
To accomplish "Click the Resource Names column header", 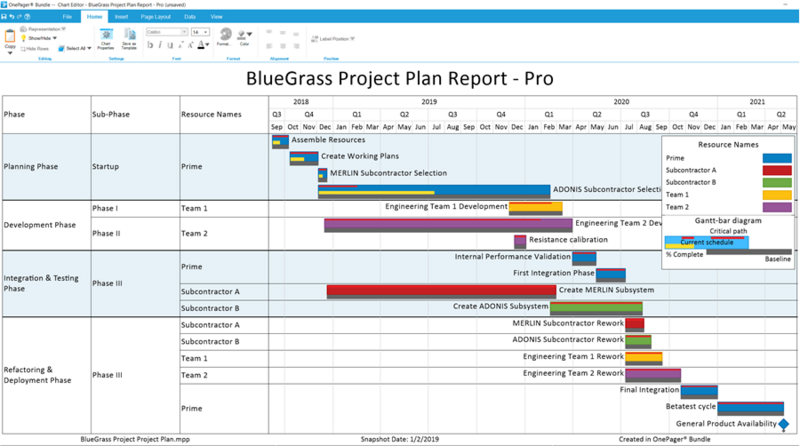I will (211, 114).
